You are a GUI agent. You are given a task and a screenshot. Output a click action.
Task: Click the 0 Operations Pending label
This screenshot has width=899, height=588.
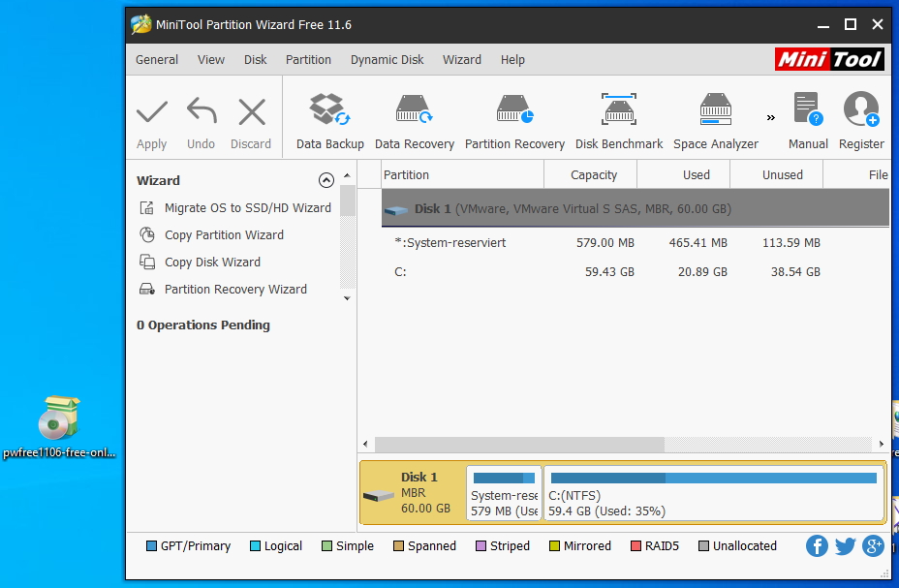pyautogui.click(x=203, y=325)
